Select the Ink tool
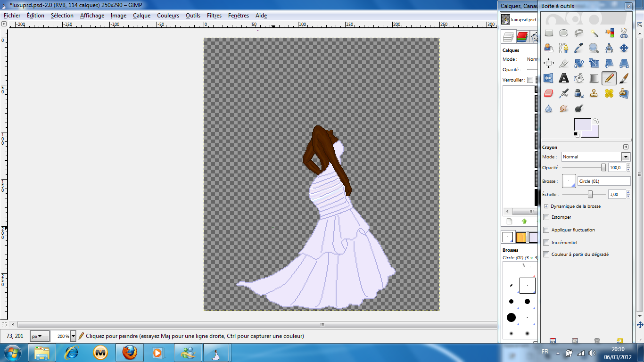Viewport: 644px width, 362px height. 579,93
